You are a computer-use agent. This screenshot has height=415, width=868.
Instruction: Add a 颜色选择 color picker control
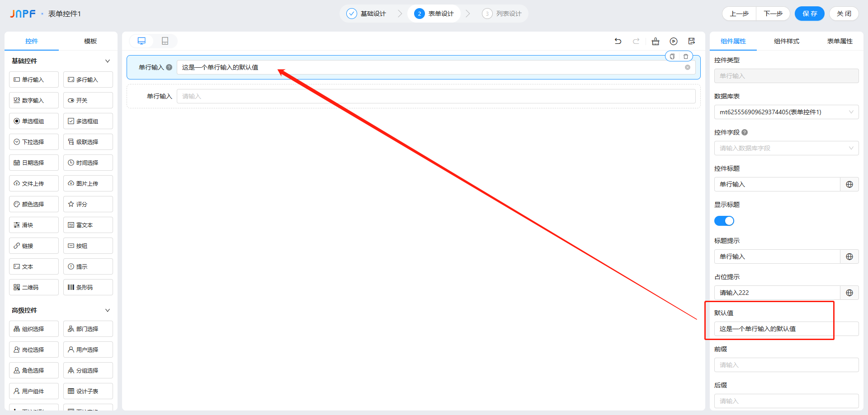[34, 204]
